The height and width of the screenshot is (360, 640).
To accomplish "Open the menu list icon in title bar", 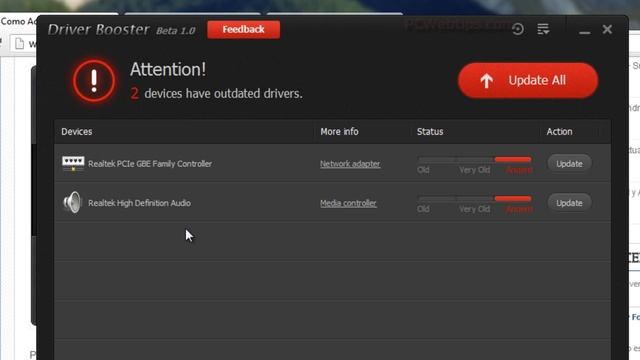I will coord(543,29).
